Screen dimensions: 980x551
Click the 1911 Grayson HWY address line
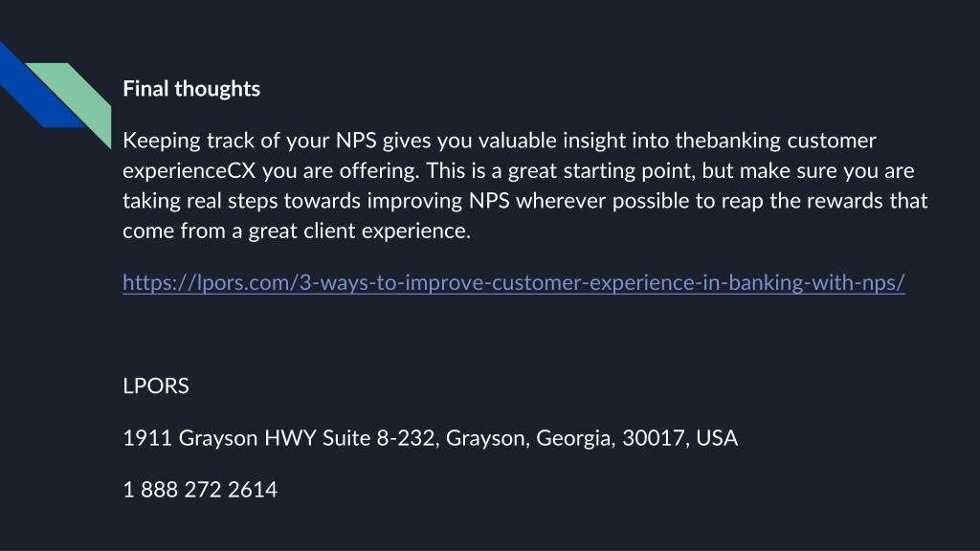(430, 438)
